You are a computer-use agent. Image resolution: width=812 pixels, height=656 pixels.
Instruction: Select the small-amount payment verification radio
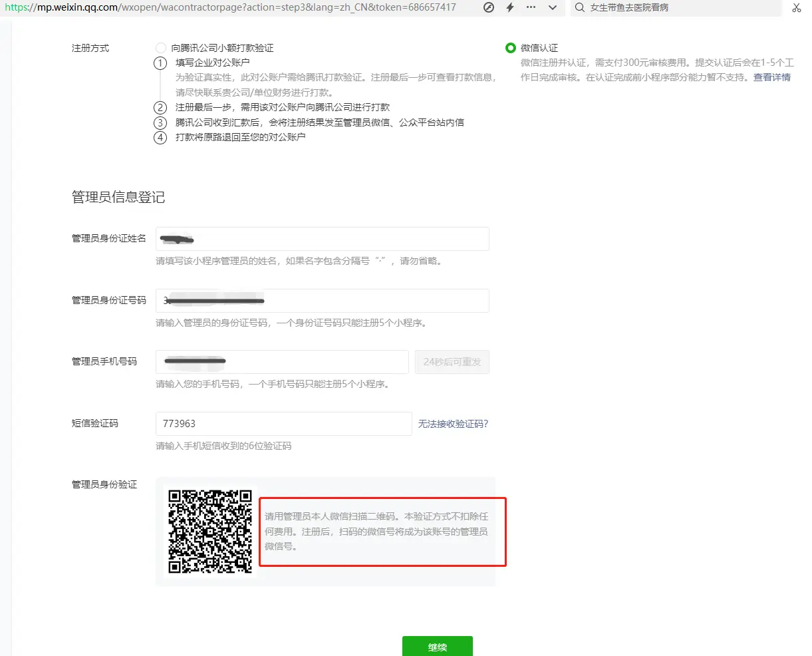click(161, 48)
